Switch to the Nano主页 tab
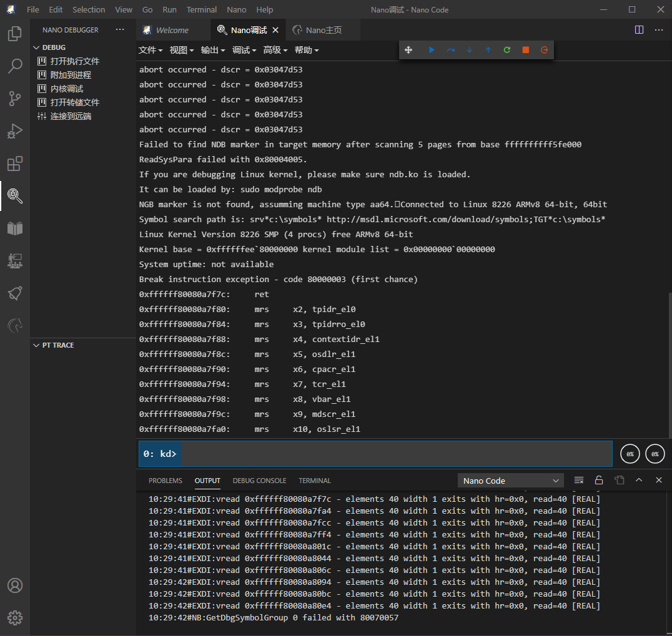672x636 pixels. [323, 30]
